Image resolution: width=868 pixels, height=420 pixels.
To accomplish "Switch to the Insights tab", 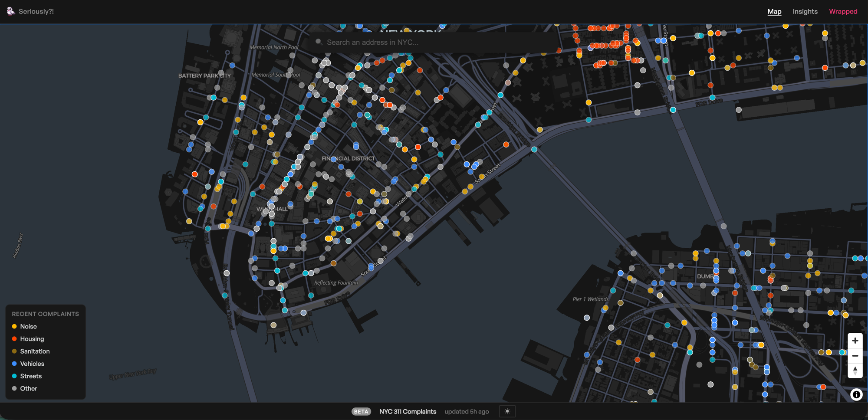I will pyautogui.click(x=805, y=11).
